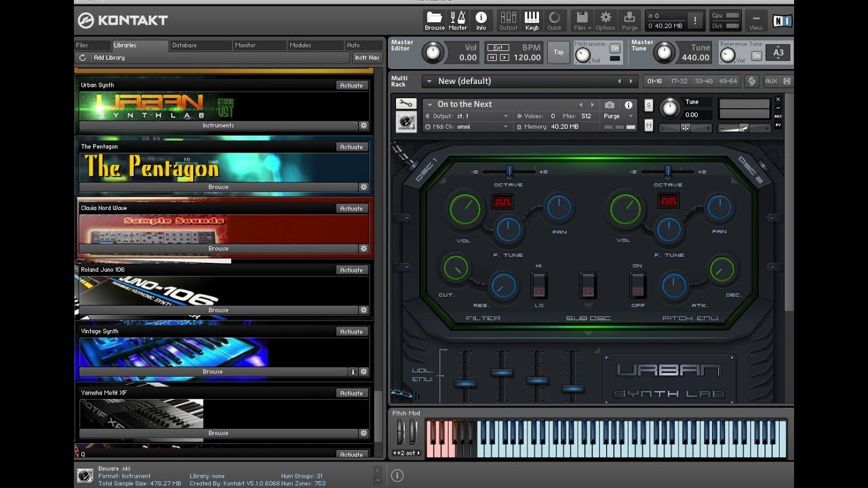Select next instrument preset arrow
The height and width of the screenshot is (488, 868).
click(x=592, y=105)
